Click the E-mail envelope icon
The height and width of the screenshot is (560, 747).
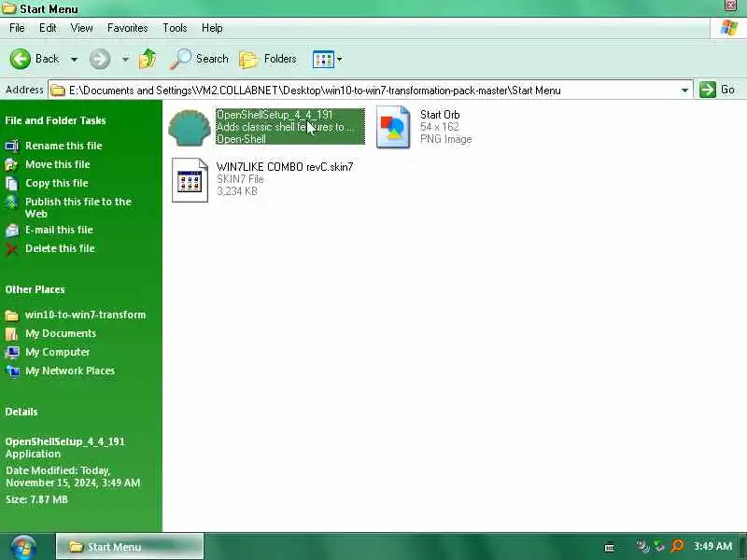[12, 231]
